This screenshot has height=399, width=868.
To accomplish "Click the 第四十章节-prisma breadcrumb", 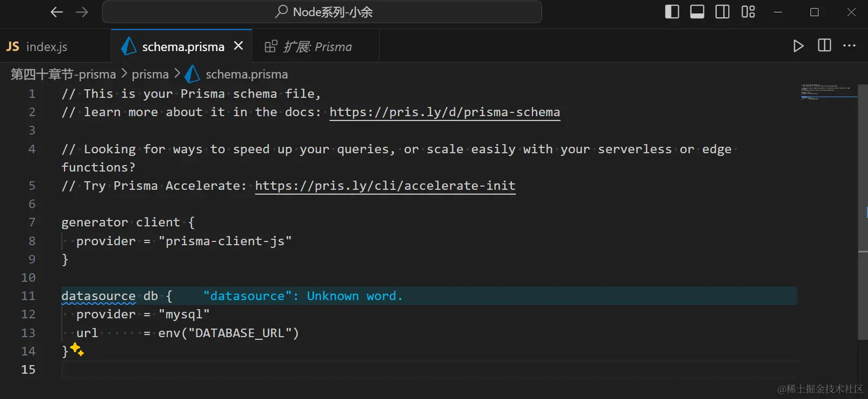I will pos(63,74).
